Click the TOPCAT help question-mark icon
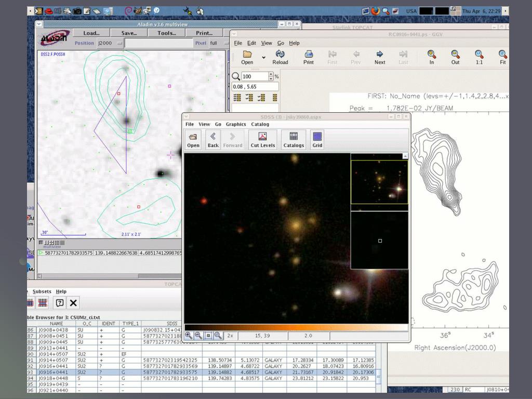532x399 pixels. tap(60, 303)
